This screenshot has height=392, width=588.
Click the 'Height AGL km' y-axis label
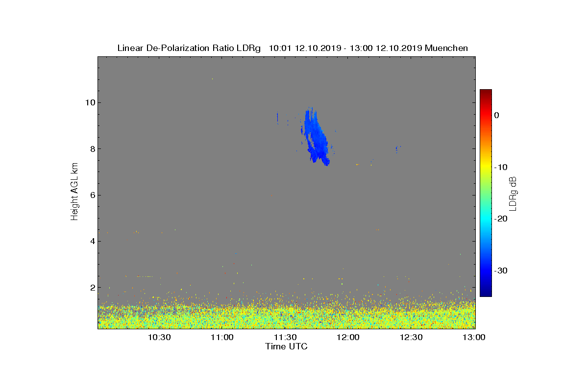coord(74,193)
